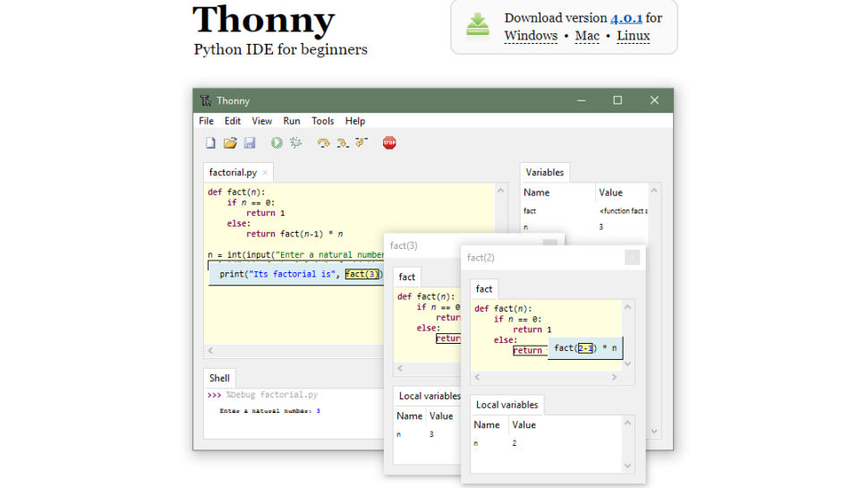This screenshot has width=868, height=488.
Task: Click the Name column header in Variables panel
Action: 558,193
